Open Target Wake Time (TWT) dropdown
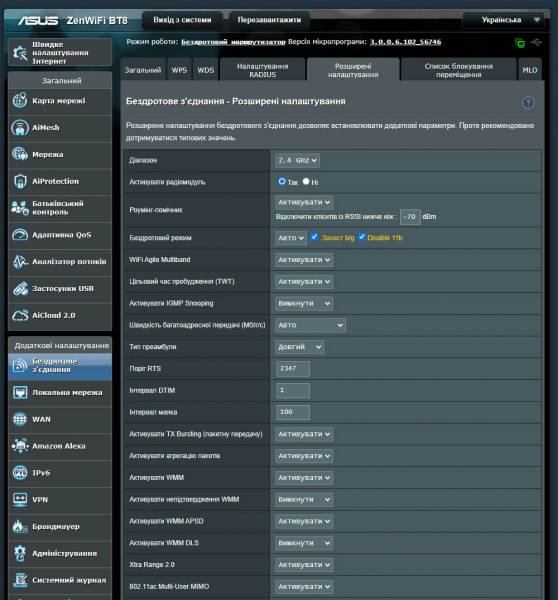Screen dimensions: 558x600 point(304,282)
